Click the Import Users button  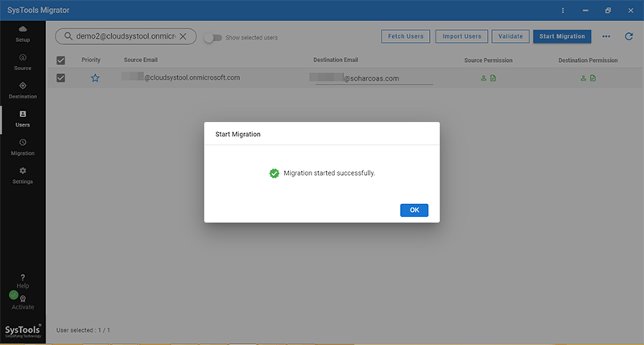[461, 36]
